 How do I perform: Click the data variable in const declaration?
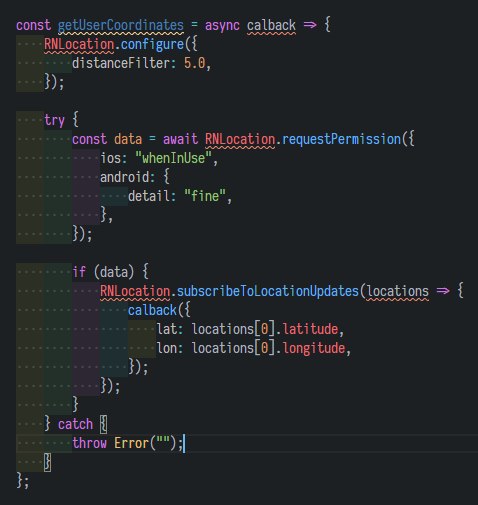(x=128, y=139)
